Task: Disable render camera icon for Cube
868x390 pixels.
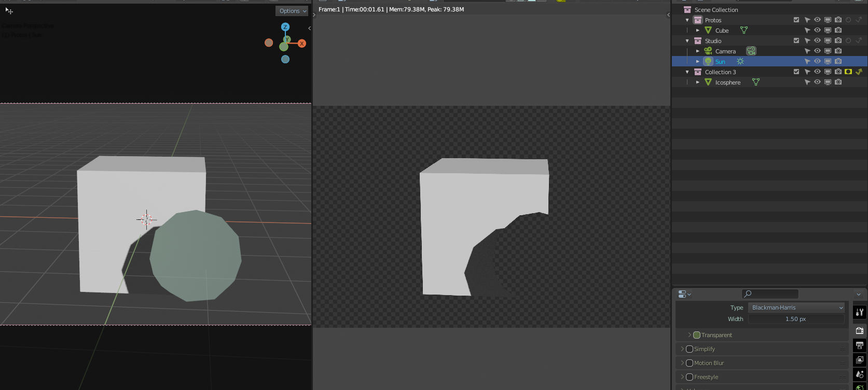Action: (838, 30)
